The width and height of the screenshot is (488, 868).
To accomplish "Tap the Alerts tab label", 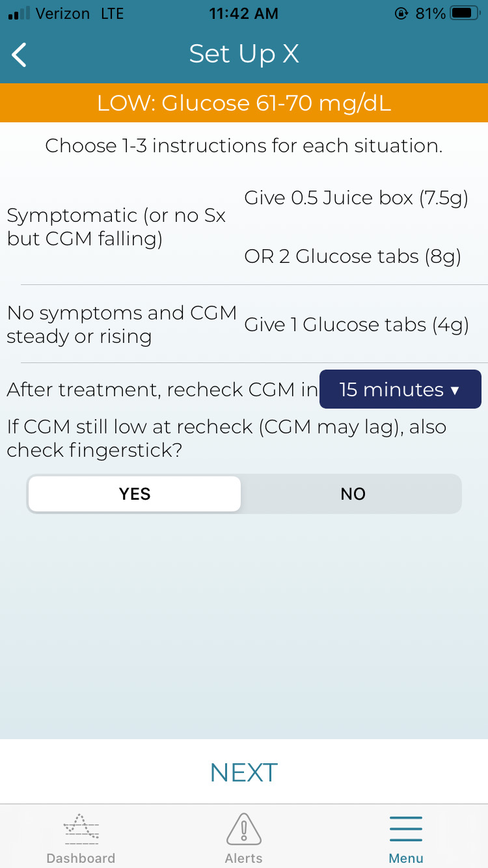I will tap(244, 858).
